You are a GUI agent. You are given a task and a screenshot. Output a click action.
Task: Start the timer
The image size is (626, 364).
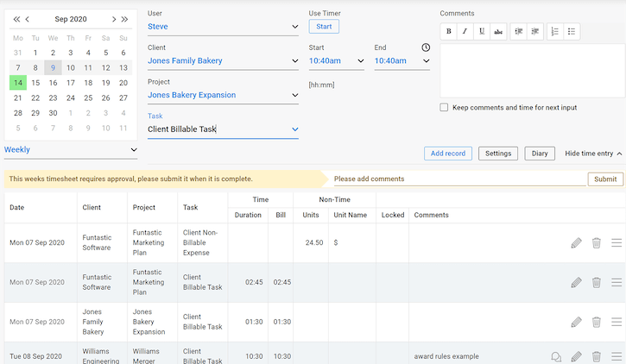[x=324, y=27]
